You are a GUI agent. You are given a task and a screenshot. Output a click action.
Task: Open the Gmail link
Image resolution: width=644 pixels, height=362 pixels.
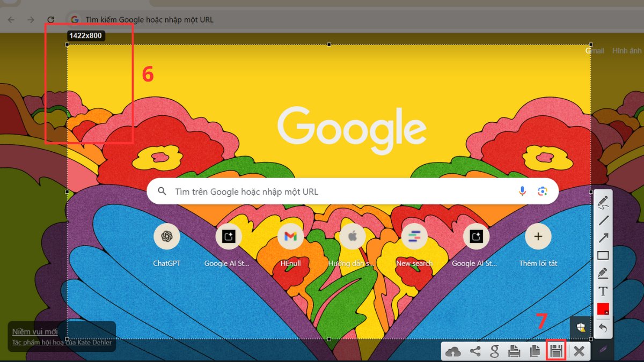coord(594,50)
